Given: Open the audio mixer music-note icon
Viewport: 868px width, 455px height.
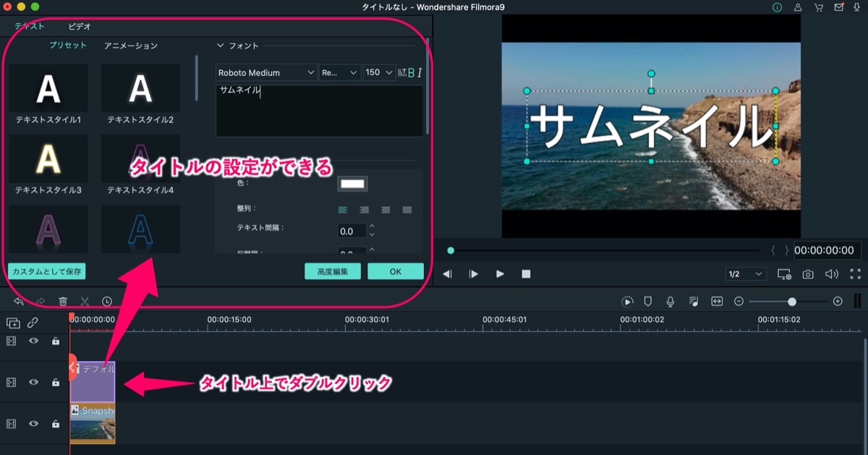Looking at the screenshot, I should [694, 301].
